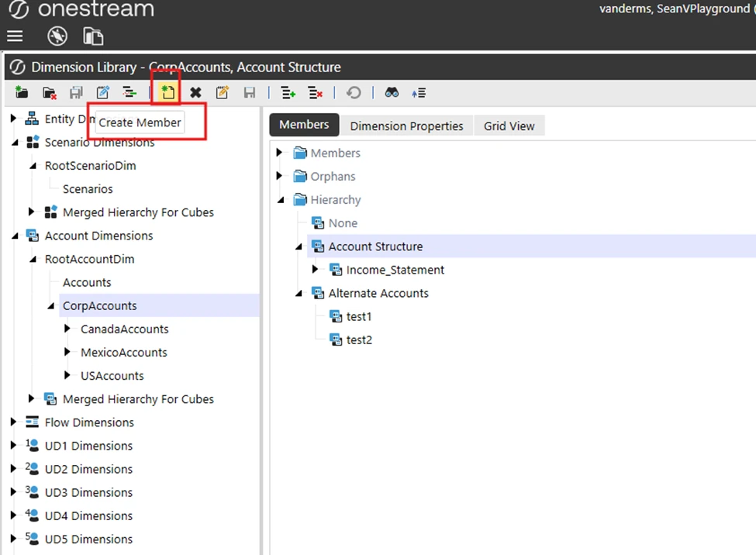Image resolution: width=756 pixels, height=555 pixels.
Task: Expand the CanadaAccounts node
Action: 67,329
